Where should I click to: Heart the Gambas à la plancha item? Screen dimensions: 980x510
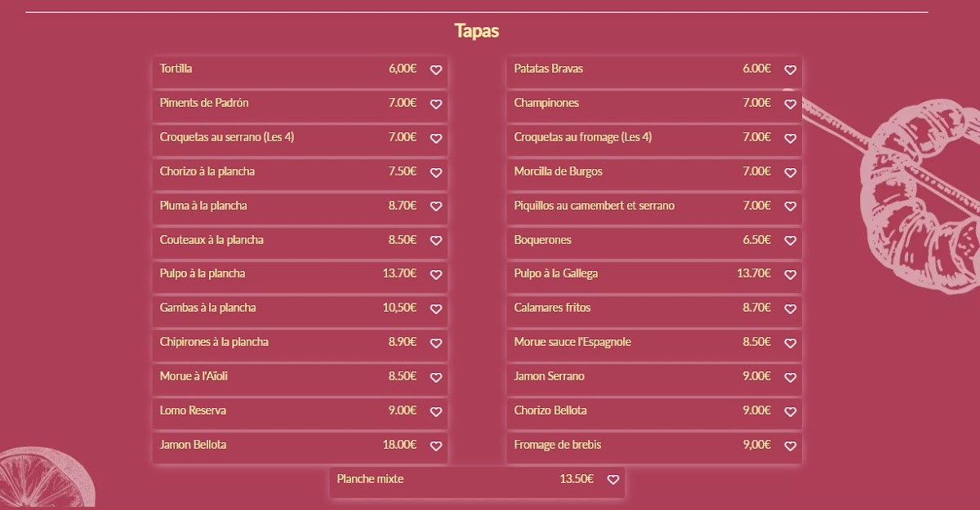(436, 309)
